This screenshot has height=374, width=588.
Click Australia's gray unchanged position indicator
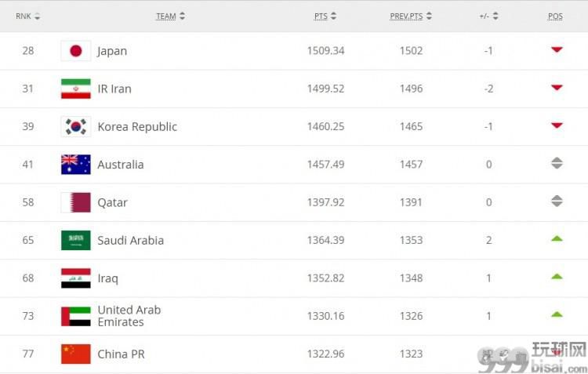pos(557,163)
